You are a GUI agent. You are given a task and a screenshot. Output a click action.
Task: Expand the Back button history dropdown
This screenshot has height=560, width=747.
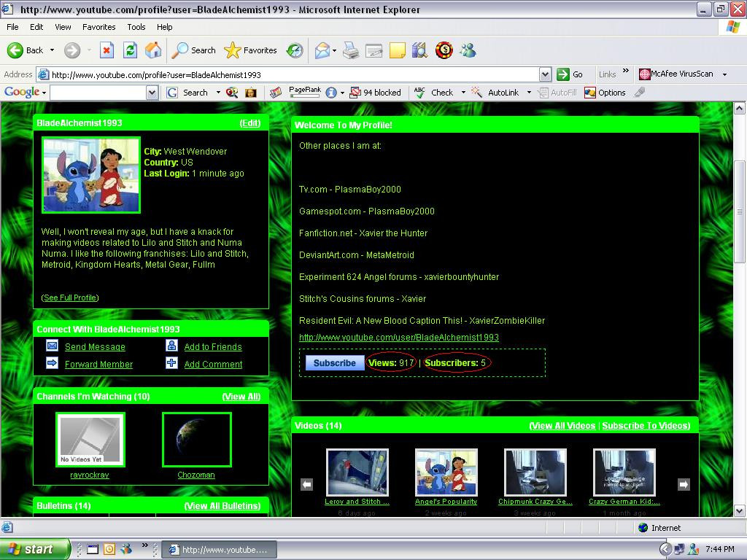coord(53,50)
